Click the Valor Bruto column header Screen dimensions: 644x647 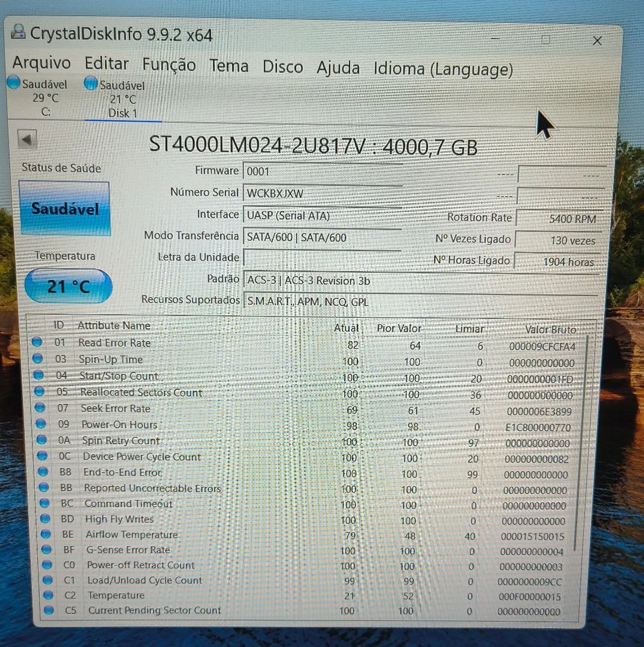(x=550, y=330)
